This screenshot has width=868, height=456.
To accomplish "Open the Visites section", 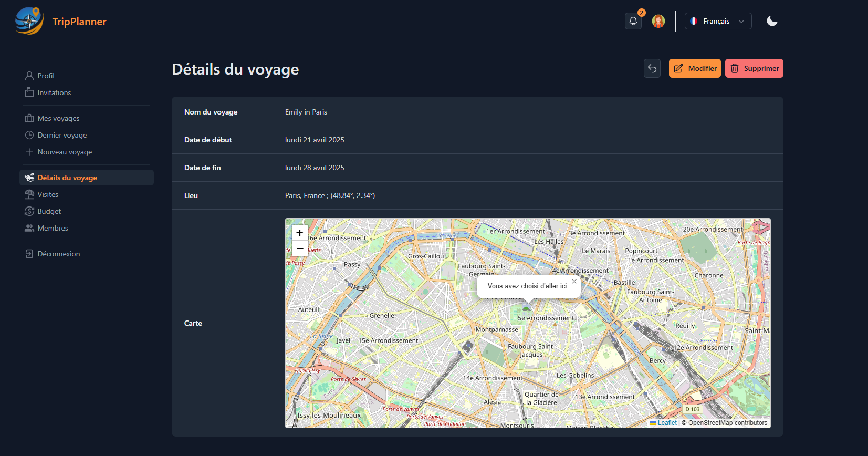I will point(48,194).
